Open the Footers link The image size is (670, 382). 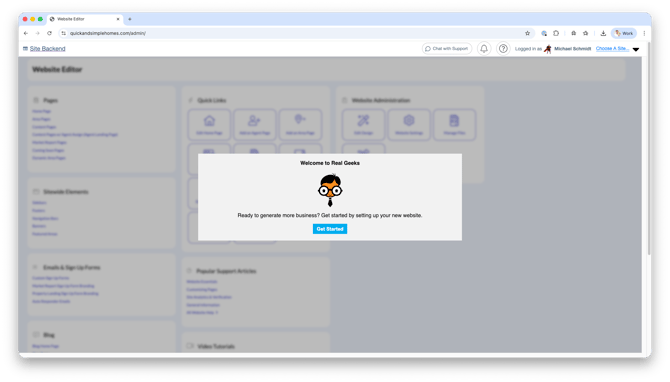click(x=38, y=211)
